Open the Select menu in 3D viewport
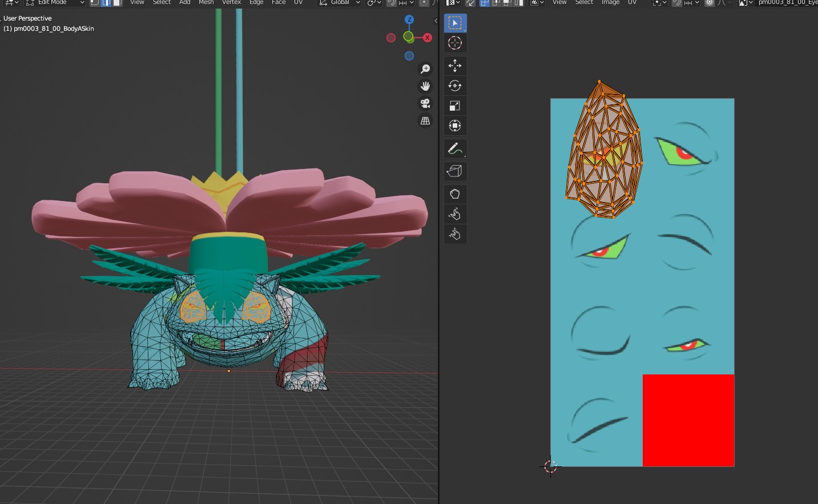Viewport: 818px width, 504px height. [x=162, y=2]
